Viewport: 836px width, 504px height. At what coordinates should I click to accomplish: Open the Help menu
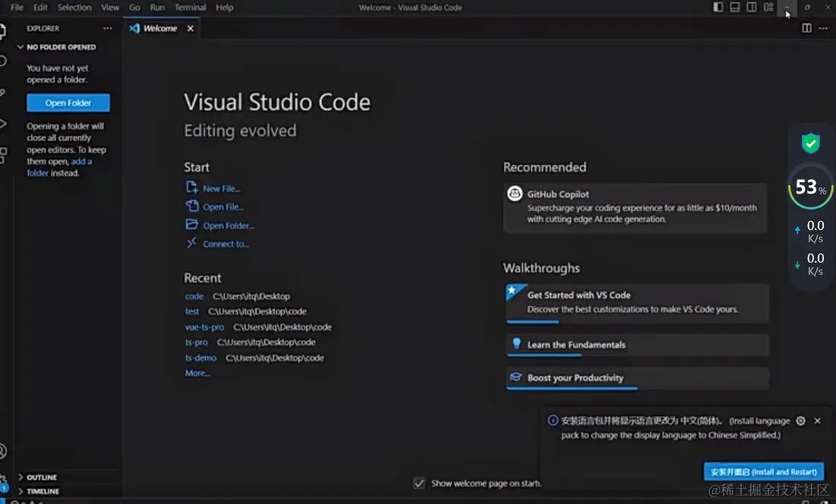click(225, 8)
